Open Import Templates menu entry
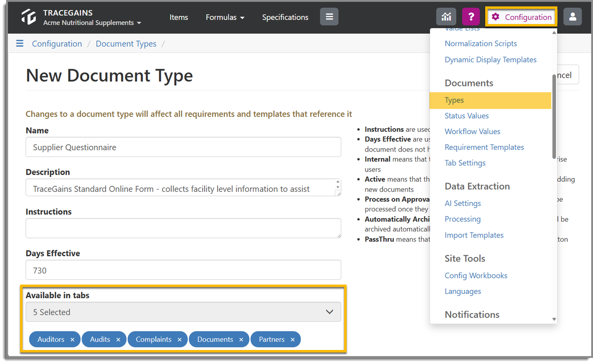 474,235
